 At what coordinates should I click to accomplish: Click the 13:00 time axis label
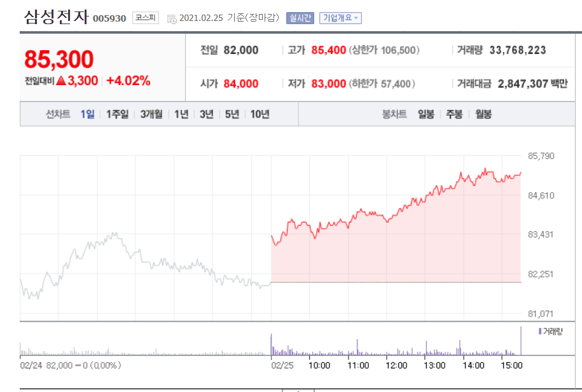point(434,365)
